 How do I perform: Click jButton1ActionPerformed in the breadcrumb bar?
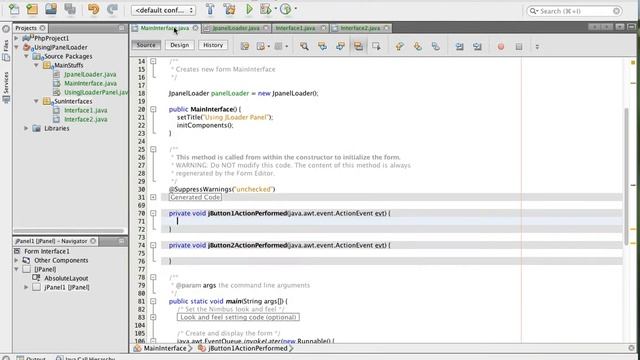pos(248,348)
